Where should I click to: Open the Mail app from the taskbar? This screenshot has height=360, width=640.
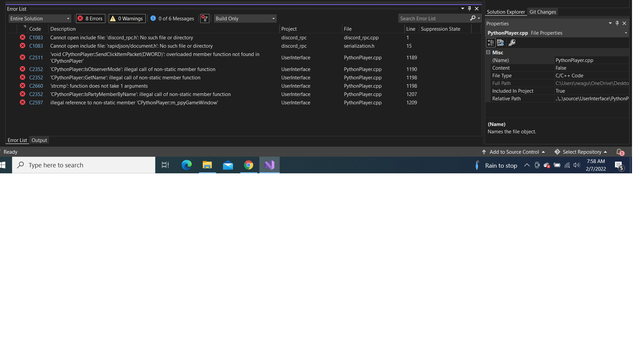pyautogui.click(x=228, y=165)
